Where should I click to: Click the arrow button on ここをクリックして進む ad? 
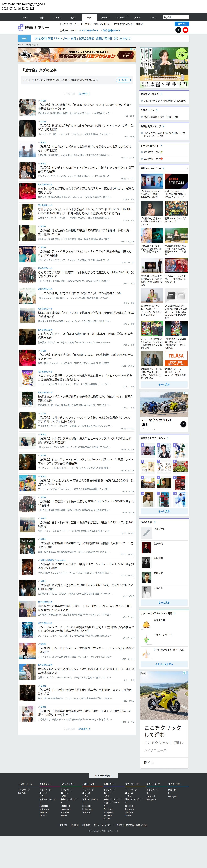(184, 424)
